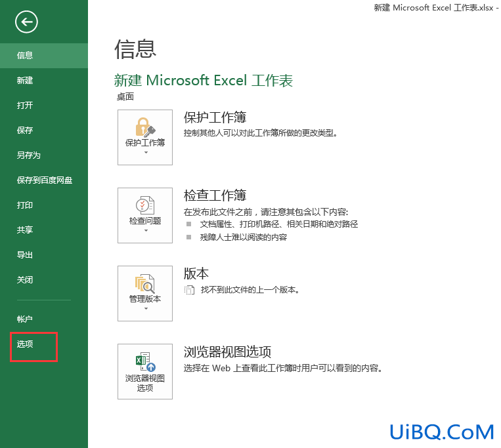The image size is (501, 448).
Task: Click the 桌面 file location text
Action: click(x=125, y=96)
